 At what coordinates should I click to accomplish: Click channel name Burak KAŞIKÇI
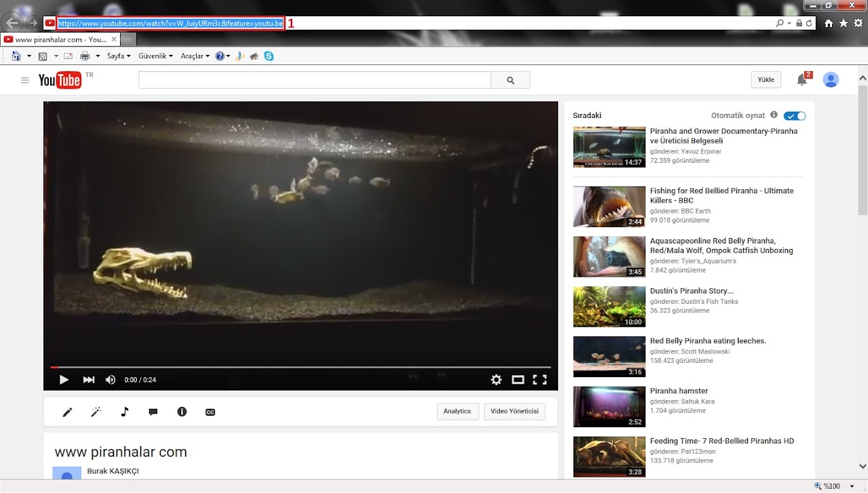[x=113, y=471]
